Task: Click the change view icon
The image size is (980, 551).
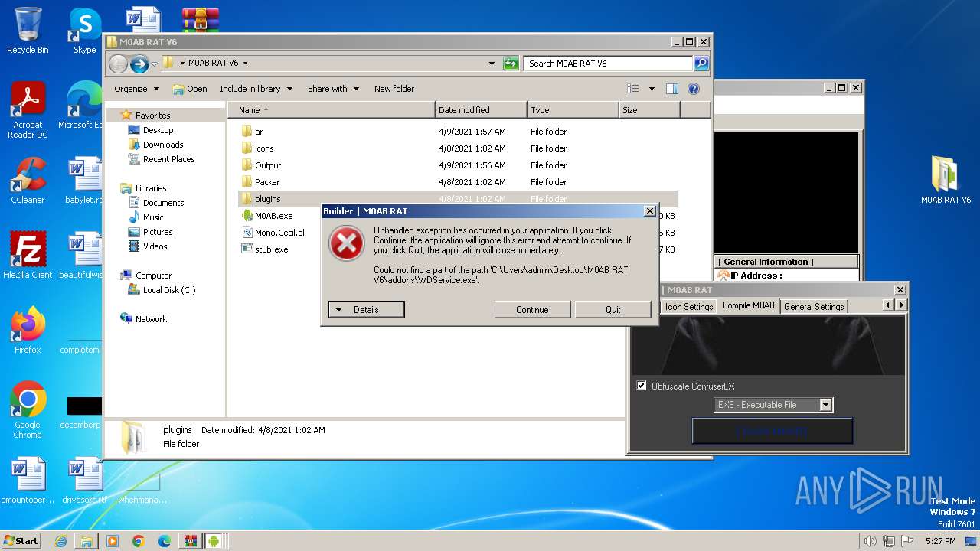Action: [633, 89]
